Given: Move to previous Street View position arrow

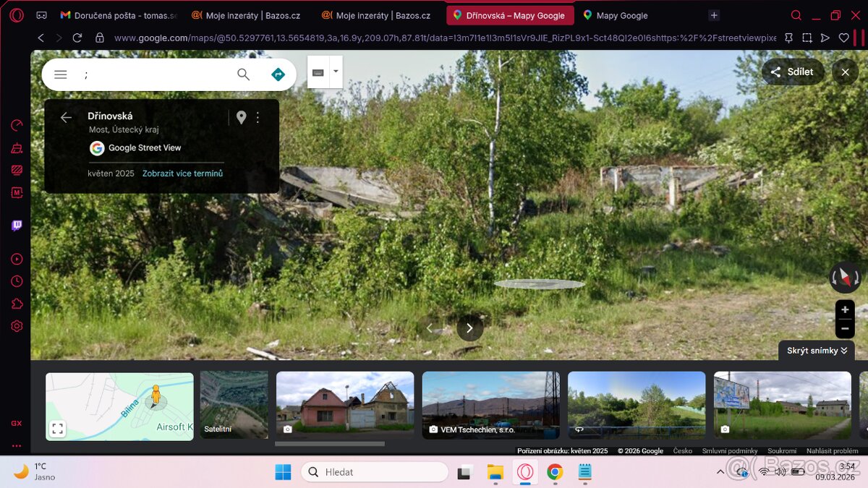Looking at the screenshot, I should pyautogui.click(x=430, y=328).
